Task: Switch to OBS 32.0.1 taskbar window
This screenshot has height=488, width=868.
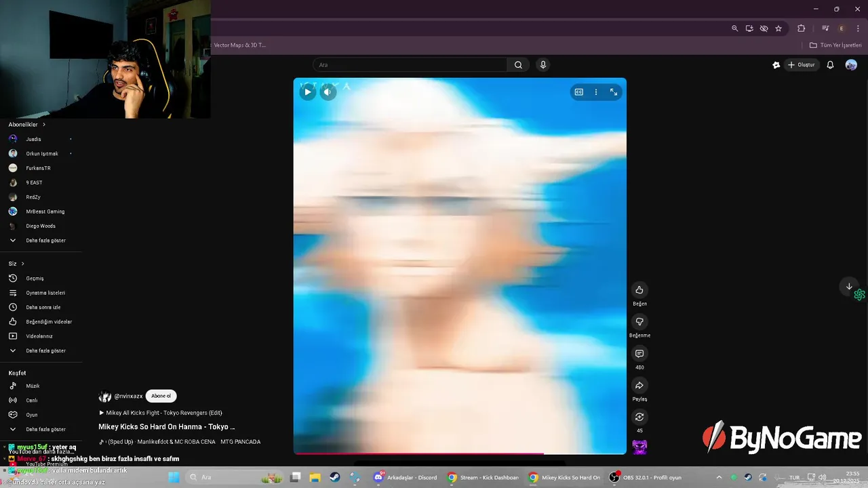Action: pyautogui.click(x=644, y=477)
